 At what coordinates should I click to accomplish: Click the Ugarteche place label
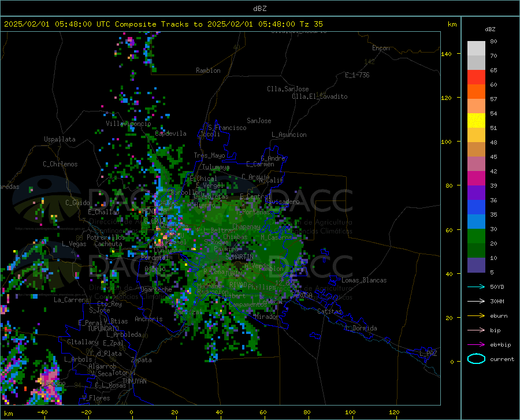pos(156,289)
